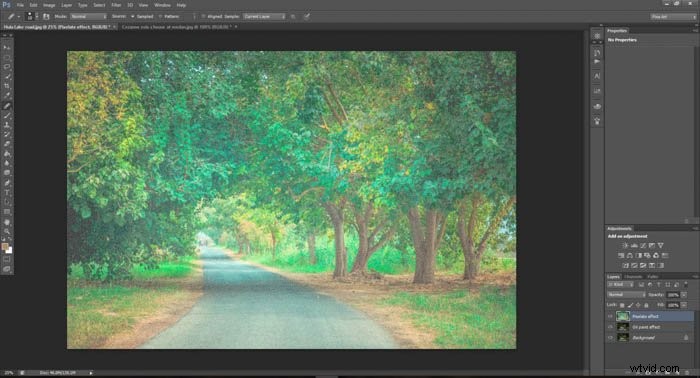This screenshot has width=700, height=378.
Task: Open the workspace switcher dropdown
Action: (x=673, y=17)
